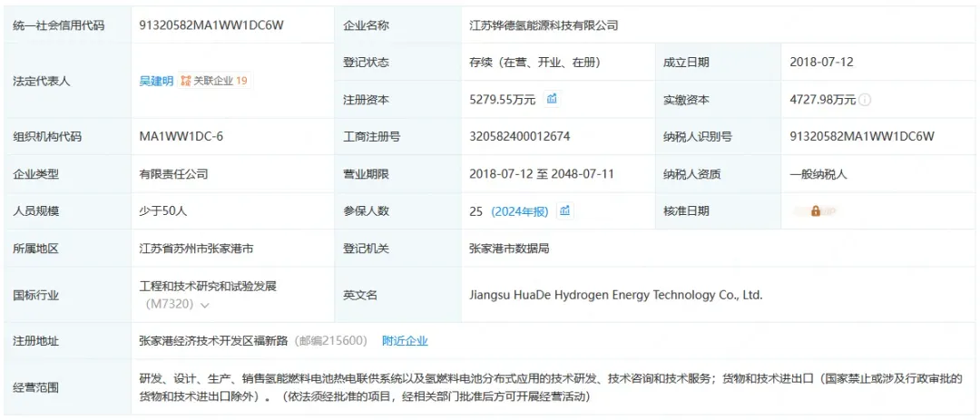980x420 pixels.
Task: Select status 存续（在营、开业、在册）
Action: click(x=535, y=62)
